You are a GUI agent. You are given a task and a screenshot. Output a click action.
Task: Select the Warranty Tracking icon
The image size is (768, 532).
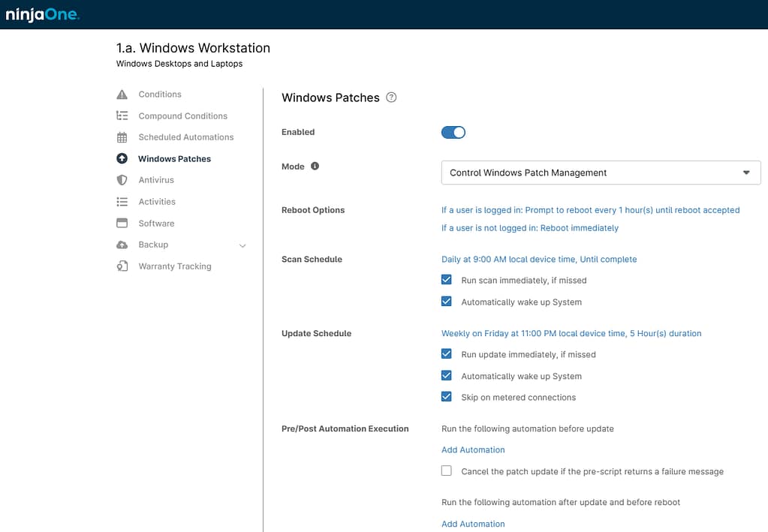(124, 266)
